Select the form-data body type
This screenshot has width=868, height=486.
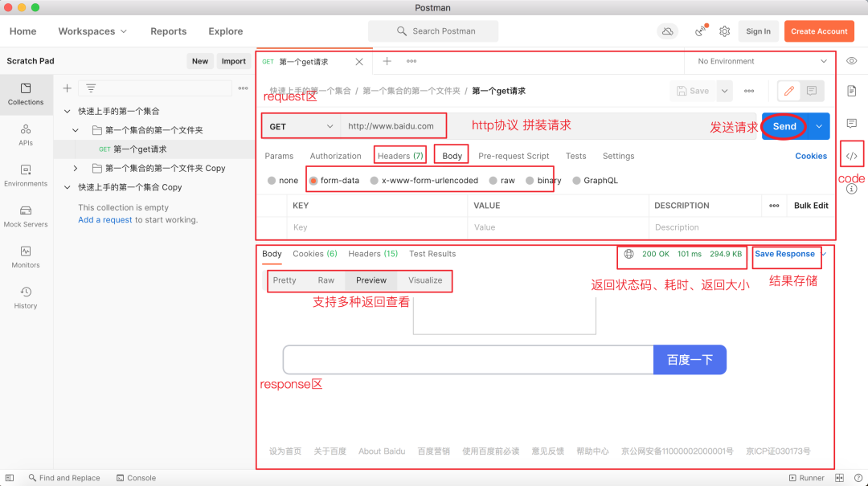coord(334,181)
